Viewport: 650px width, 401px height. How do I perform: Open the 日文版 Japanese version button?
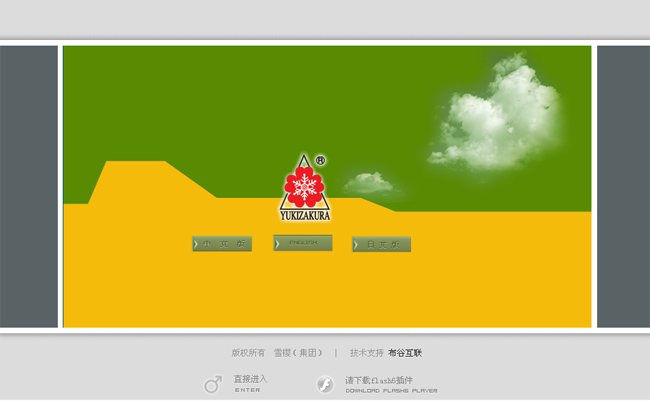tap(382, 245)
